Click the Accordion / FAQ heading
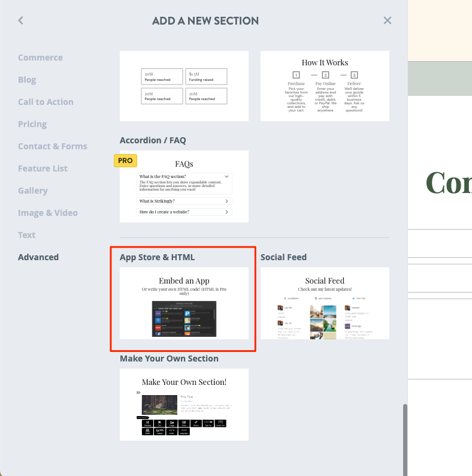472x476 pixels. 153,140
